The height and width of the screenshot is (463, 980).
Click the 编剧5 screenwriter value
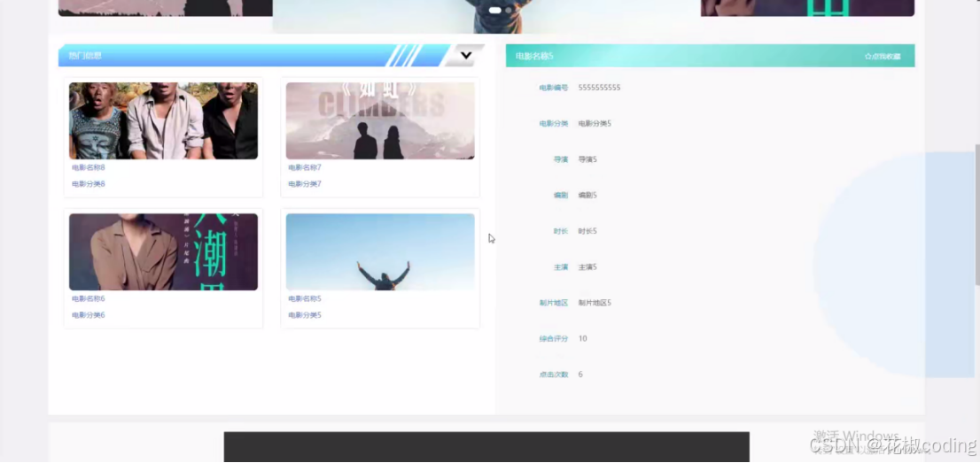(587, 195)
